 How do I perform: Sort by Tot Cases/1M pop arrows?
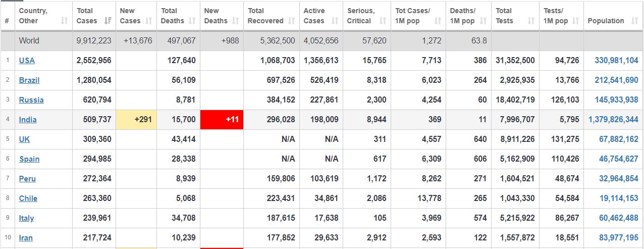coord(438,21)
